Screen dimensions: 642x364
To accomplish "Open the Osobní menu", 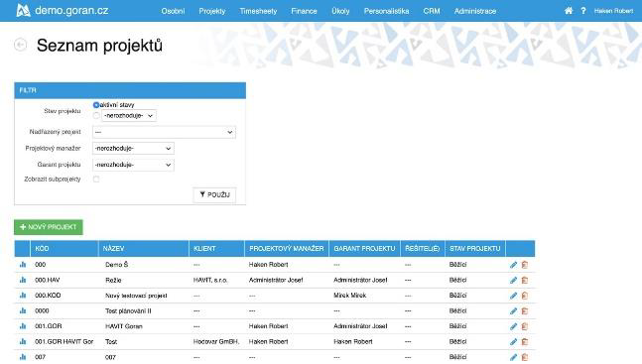I will point(173,11).
